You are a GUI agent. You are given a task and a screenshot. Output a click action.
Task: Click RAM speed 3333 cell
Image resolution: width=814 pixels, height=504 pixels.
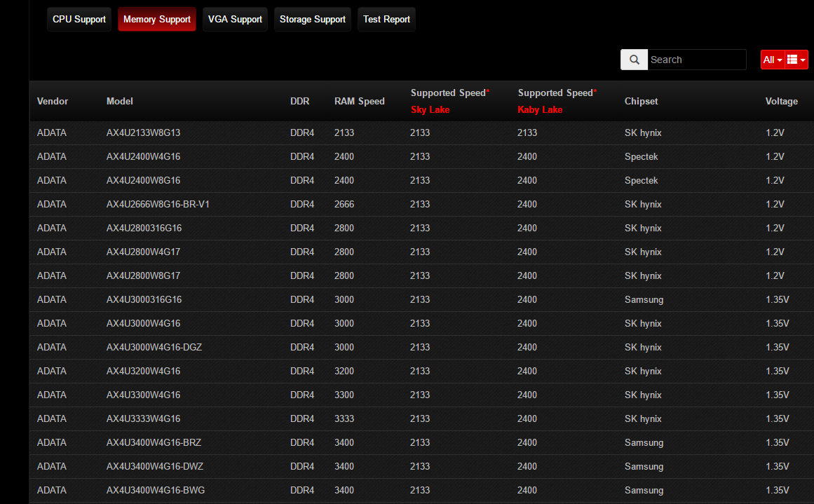point(344,419)
